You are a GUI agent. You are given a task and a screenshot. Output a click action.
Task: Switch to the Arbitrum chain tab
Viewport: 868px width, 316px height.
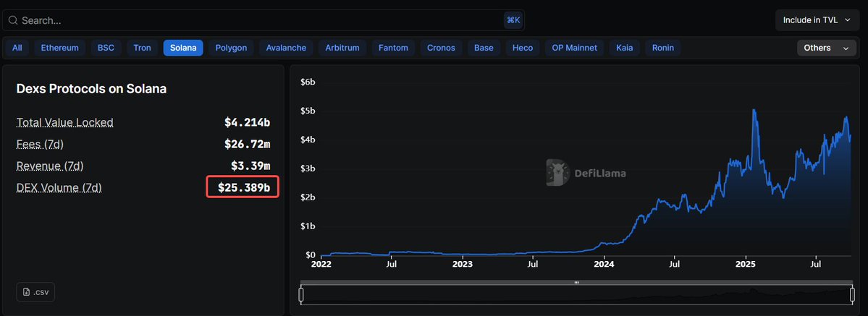click(342, 48)
